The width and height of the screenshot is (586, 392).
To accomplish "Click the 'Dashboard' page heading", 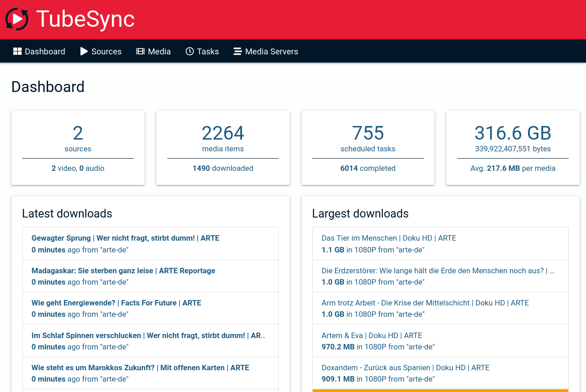I will coord(48,87).
